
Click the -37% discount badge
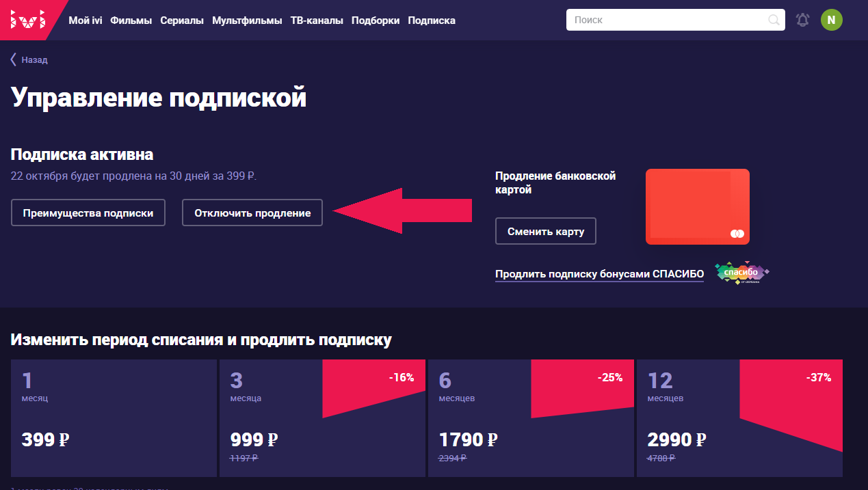tap(818, 377)
